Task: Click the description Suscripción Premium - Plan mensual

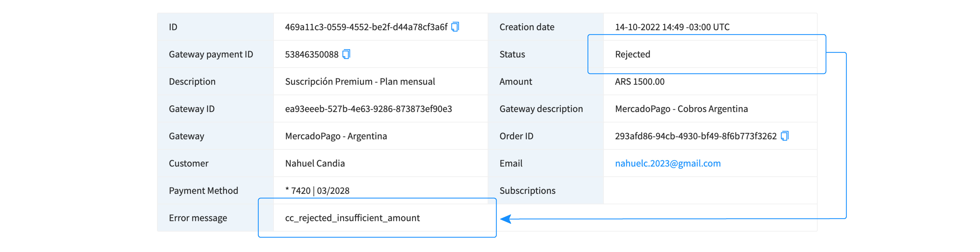Action: coord(360,82)
